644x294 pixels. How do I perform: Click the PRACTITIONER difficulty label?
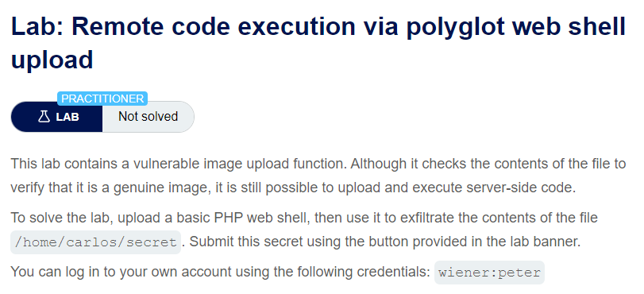coord(102,99)
